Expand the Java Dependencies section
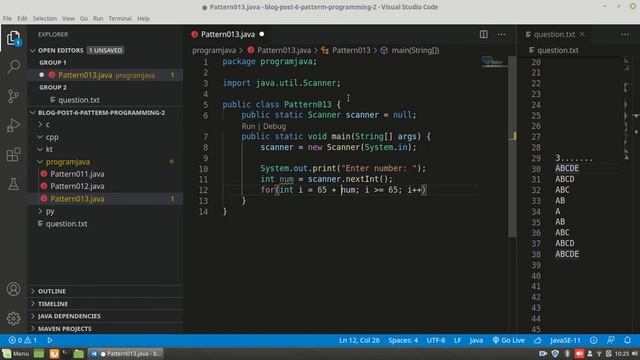The width and height of the screenshot is (640, 360). pos(105,316)
